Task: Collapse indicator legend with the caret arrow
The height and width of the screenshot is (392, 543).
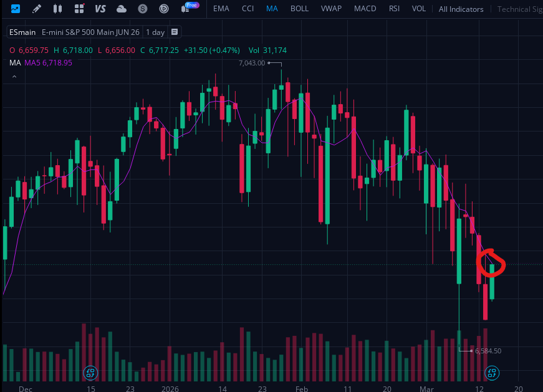Action: pos(14,77)
